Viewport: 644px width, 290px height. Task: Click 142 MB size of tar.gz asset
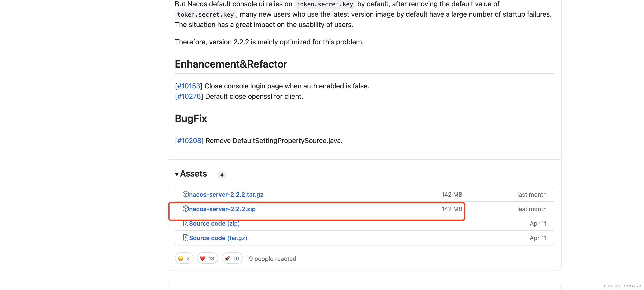point(452,195)
